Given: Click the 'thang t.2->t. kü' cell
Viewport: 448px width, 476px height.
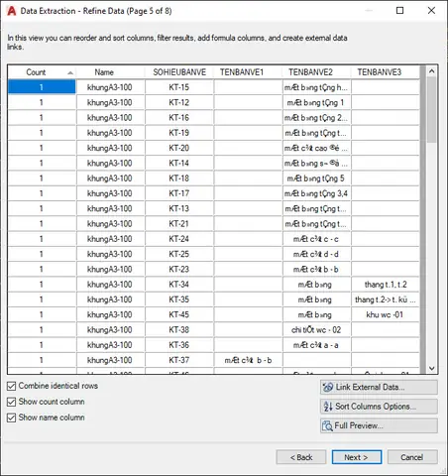Looking at the screenshot, I should (x=386, y=299).
